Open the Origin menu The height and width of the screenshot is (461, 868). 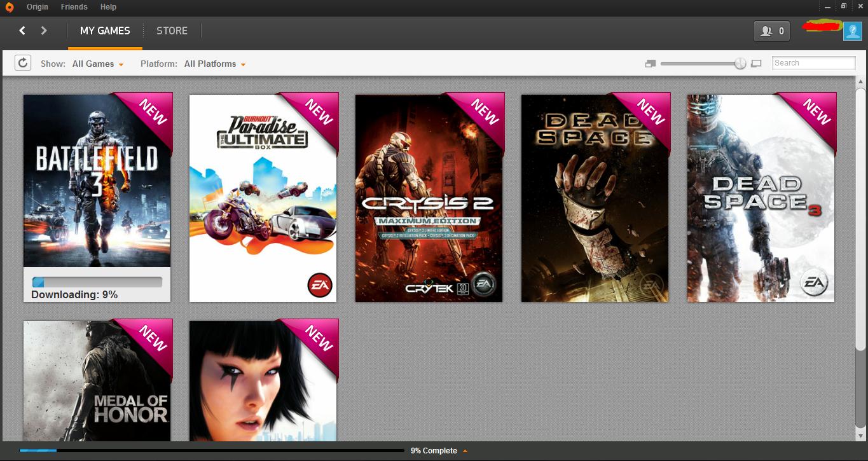coord(38,7)
